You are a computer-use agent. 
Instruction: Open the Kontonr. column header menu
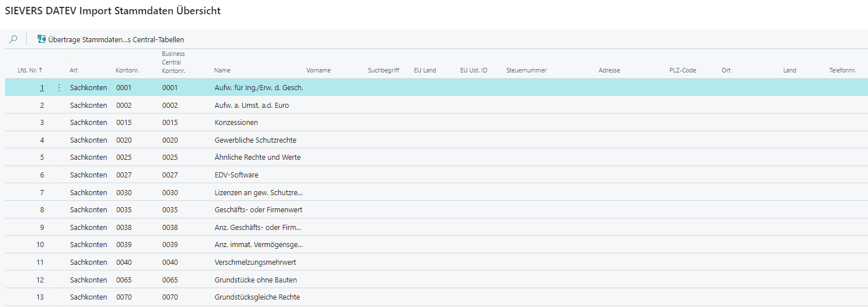pos(127,70)
